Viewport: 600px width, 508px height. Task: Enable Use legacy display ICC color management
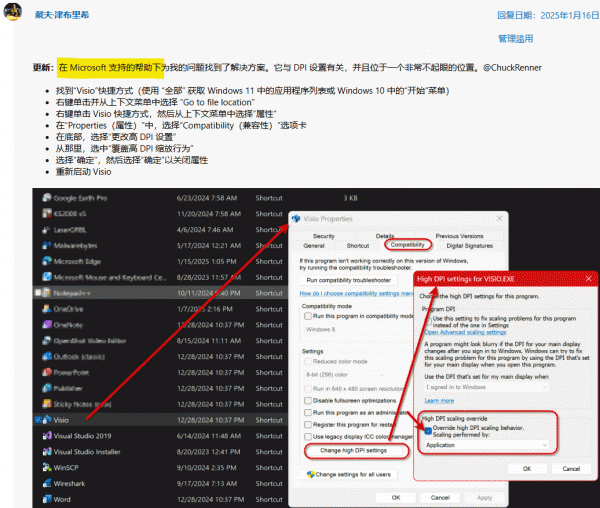tap(308, 436)
